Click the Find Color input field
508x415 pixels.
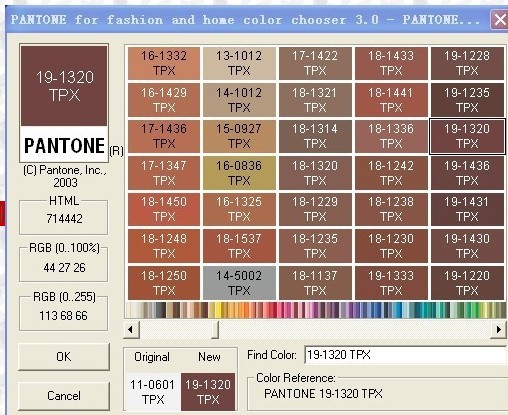point(406,355)
